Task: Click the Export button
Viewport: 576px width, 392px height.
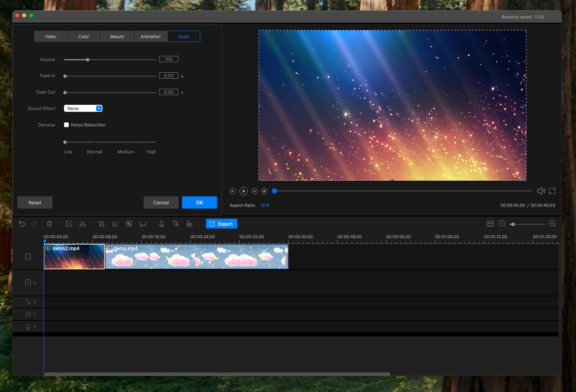Action: (x=222, y=224)
